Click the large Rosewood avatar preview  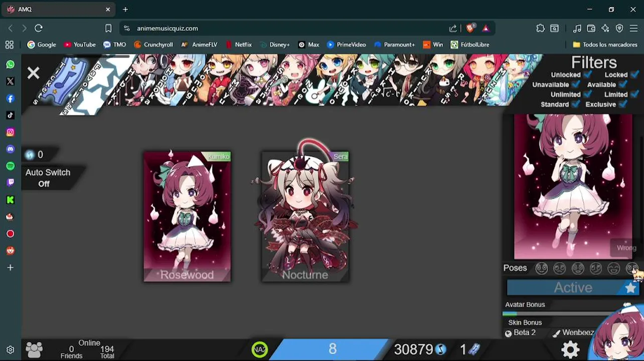573,187
